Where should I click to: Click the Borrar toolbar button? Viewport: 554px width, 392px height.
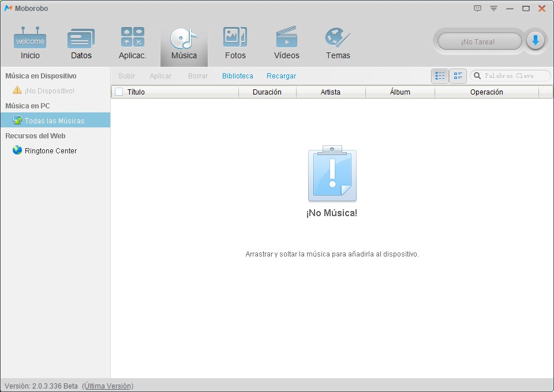click(198, 76)
